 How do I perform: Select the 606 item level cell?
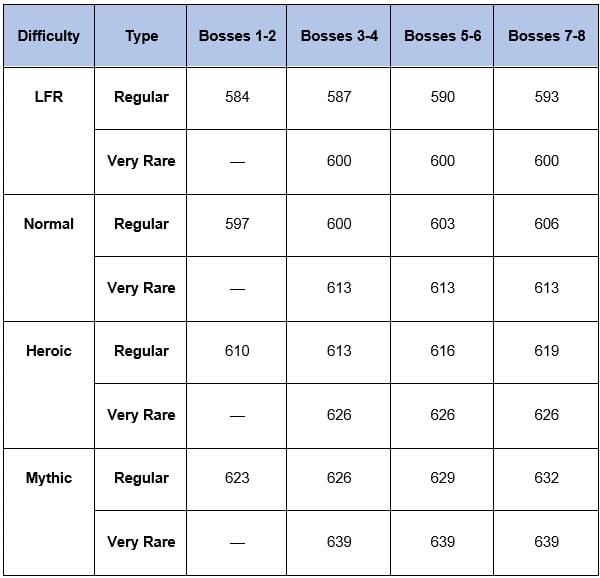(x=546, y=224)
